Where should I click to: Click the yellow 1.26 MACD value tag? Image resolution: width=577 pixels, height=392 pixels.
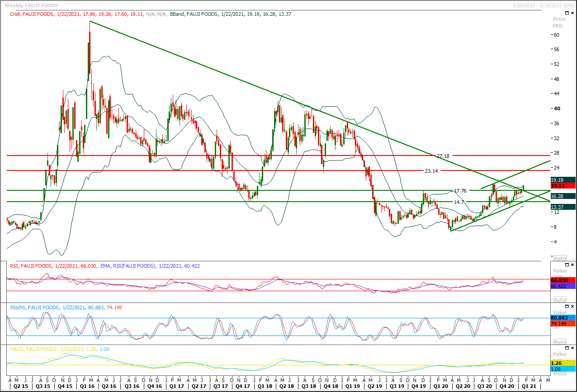tap(563, 363)
